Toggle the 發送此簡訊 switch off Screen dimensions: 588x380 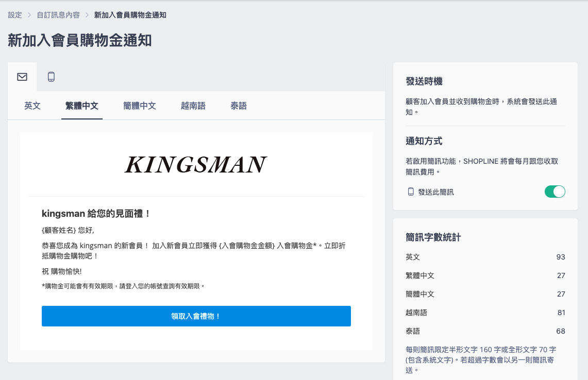click(555, 192)
